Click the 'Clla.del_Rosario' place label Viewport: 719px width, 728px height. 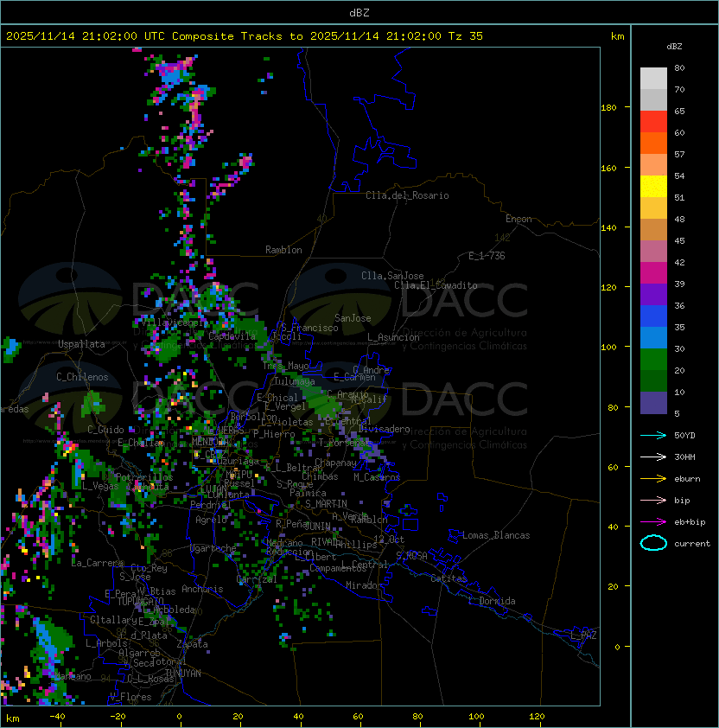pos(407,195)
